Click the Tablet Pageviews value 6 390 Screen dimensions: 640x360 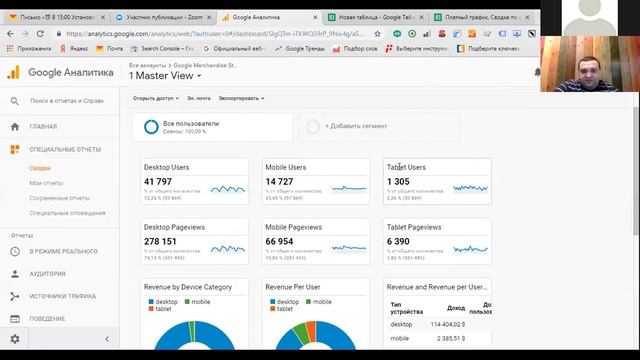pyautogui.click(x=398, y=242)
